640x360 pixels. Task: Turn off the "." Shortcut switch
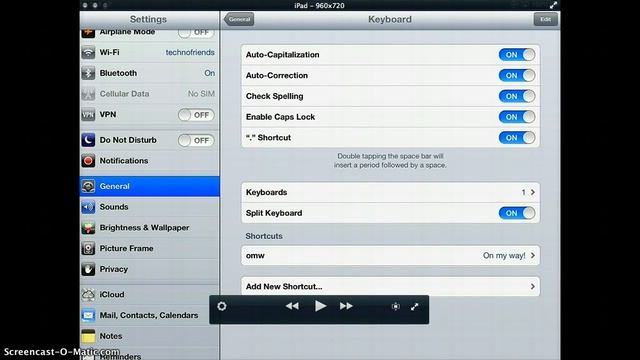517,138
